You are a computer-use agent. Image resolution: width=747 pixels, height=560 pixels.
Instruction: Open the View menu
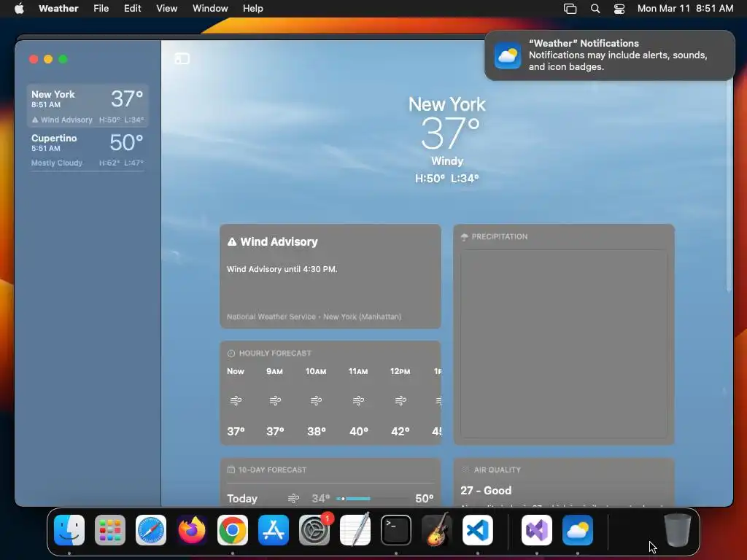(167, 9)
